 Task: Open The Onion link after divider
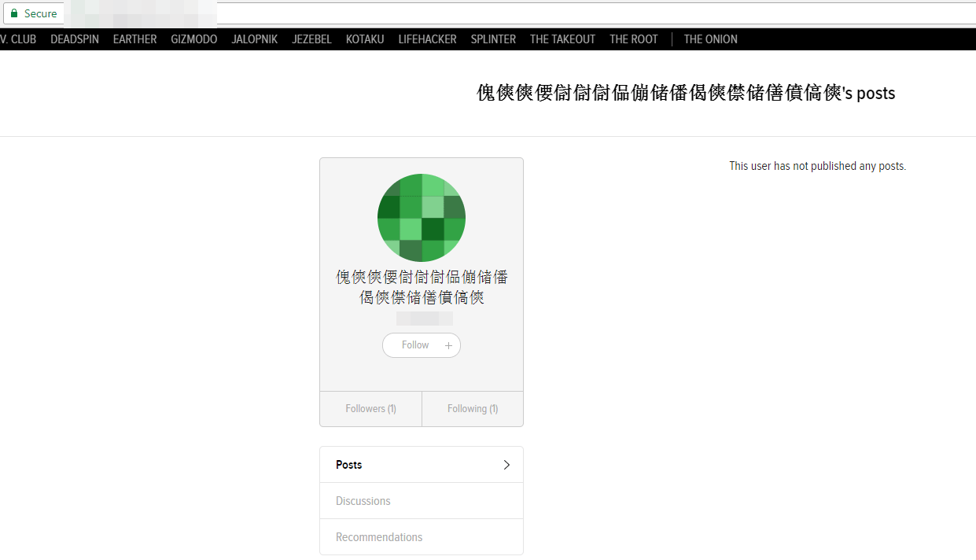[710, 39]
